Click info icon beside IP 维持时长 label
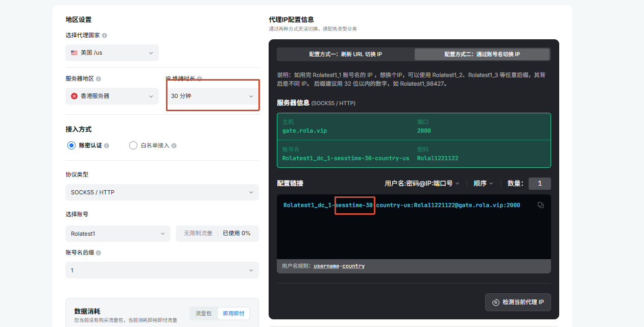This screenshot has width=644, height=327. click(200, 79)
